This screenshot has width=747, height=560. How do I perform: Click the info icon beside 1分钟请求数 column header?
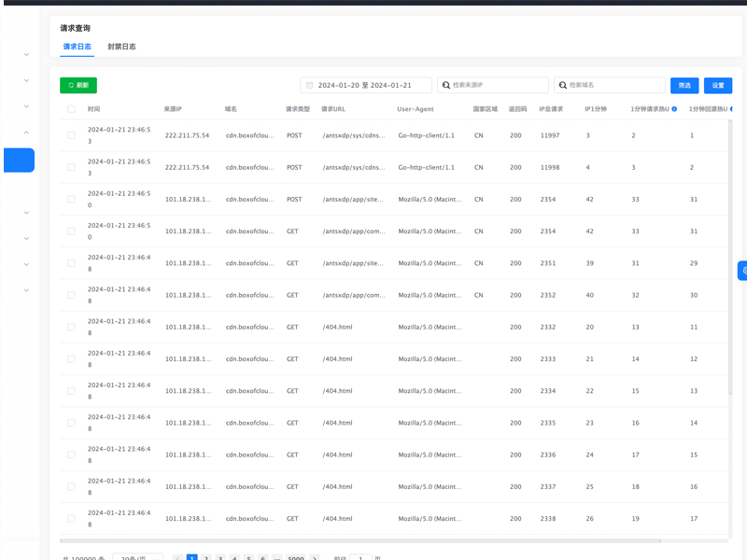point(673,108)
